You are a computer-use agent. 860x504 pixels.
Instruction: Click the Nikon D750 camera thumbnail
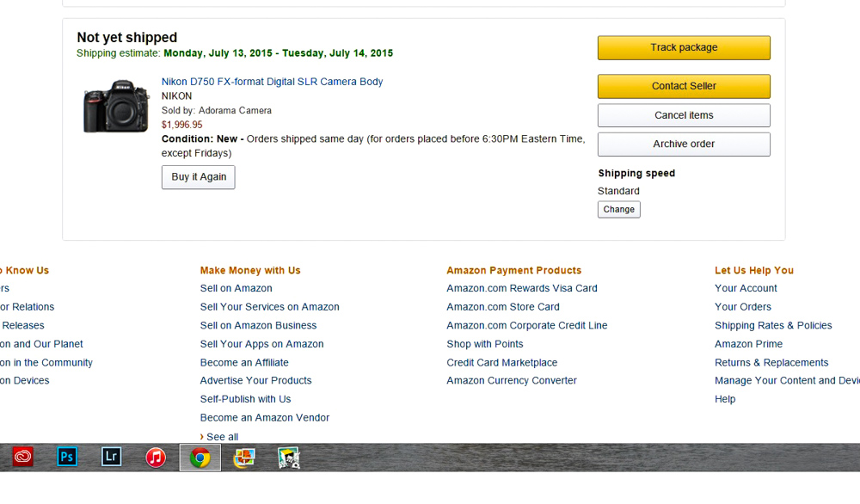[115, 107]
